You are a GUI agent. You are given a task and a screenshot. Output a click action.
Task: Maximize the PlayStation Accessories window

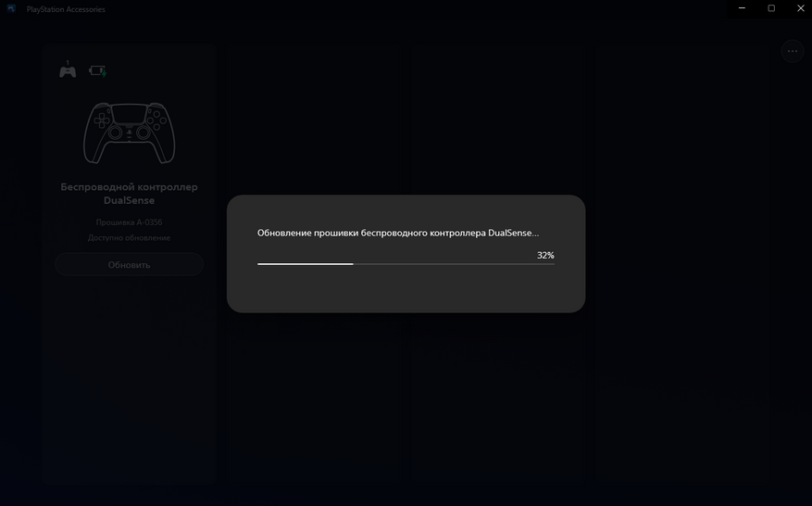point(771,8)
